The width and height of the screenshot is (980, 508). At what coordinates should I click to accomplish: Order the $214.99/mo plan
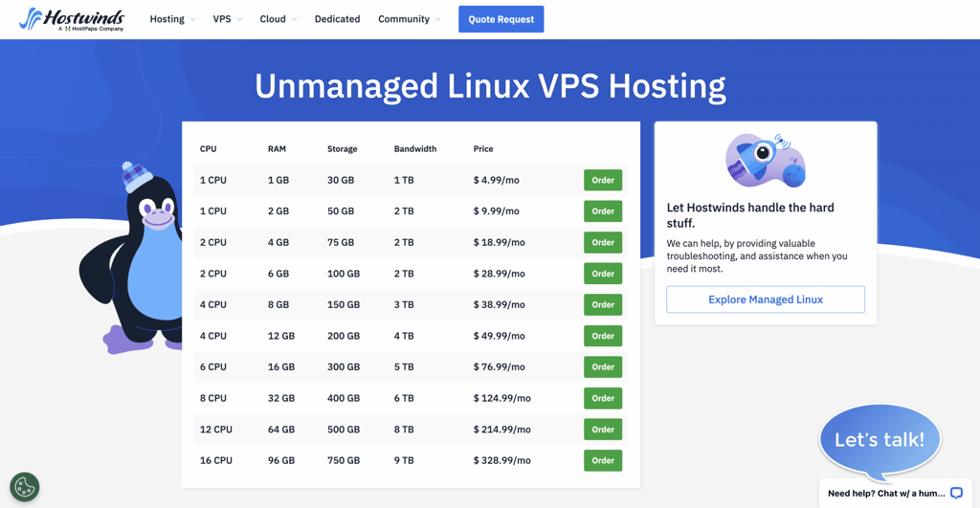click(x=603, y=430)
